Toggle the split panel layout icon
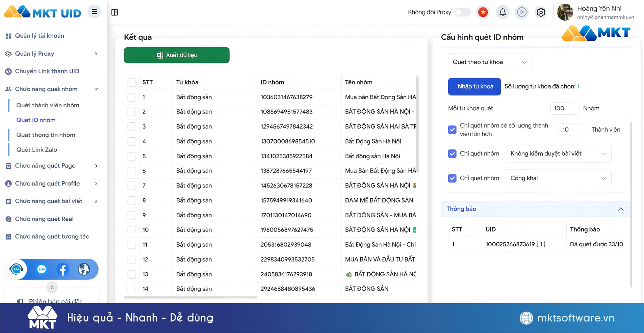The image size is (644, 333). tap(115, 12)
